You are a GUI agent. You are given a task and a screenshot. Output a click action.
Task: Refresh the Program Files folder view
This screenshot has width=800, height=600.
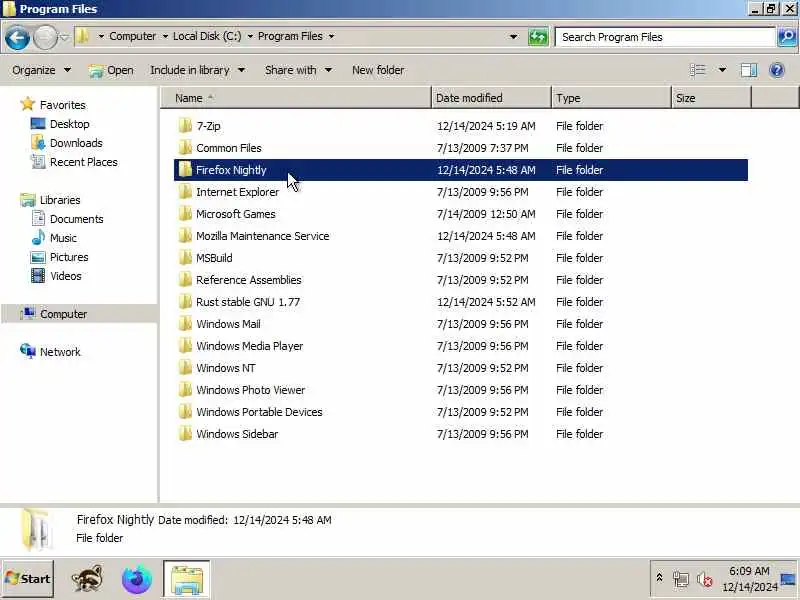[x=538, y=37]
